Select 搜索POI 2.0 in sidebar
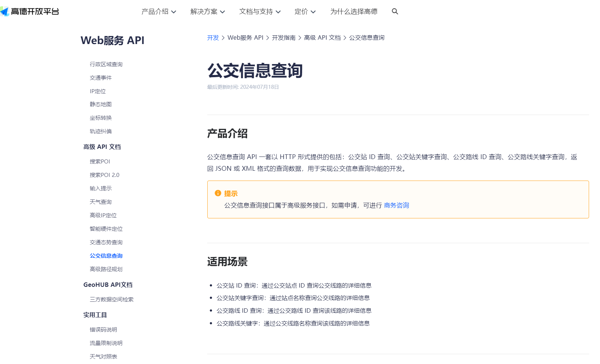Viewport: 600px width, 364px height. coord(105,175)
